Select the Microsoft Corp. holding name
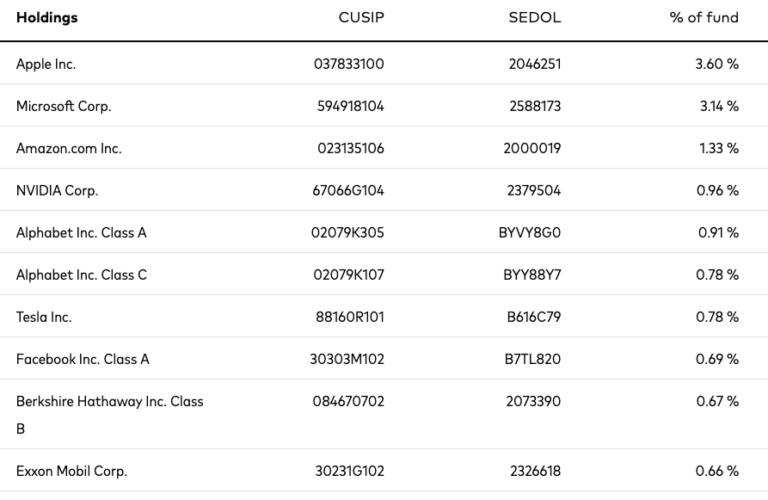Screen dimensions: 768x500 click(x=63, y=106)
